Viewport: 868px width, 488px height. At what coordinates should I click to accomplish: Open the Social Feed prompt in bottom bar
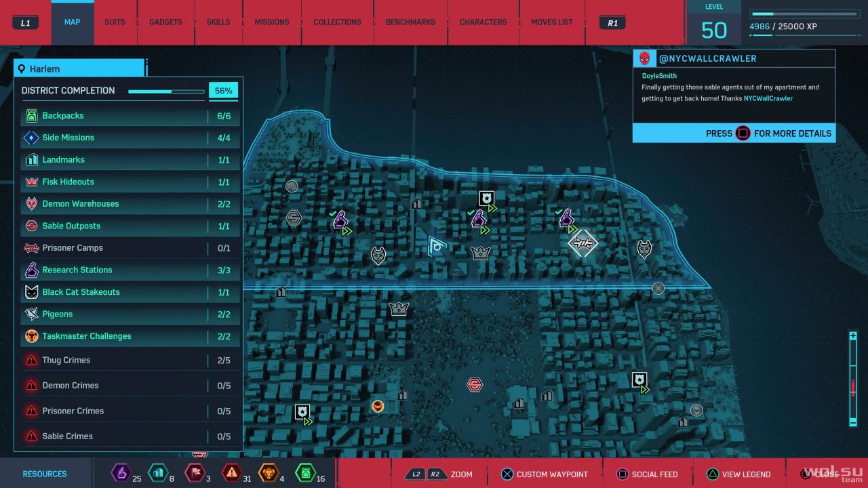(x=646, y=474)
